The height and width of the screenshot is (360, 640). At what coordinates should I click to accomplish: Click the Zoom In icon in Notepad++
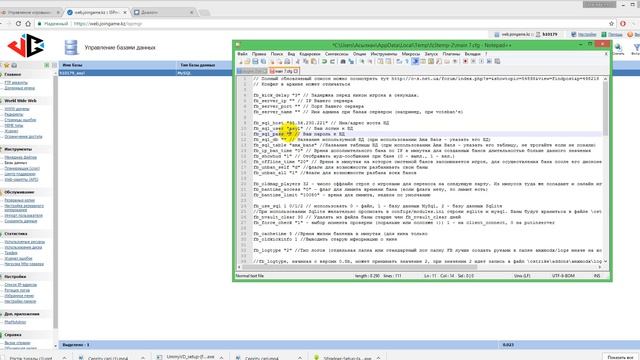click(362, 61)
